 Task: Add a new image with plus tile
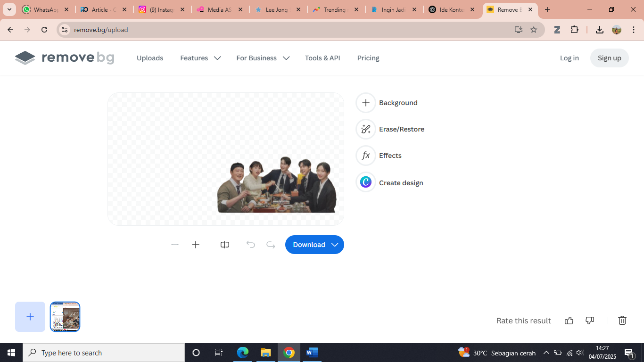(30, 317)
